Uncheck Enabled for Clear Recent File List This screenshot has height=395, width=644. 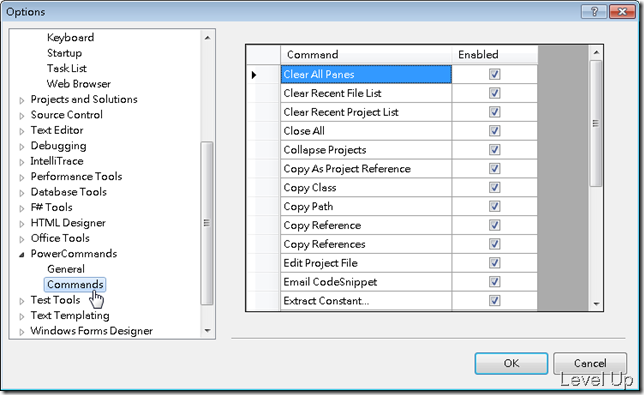pos(494,93)
